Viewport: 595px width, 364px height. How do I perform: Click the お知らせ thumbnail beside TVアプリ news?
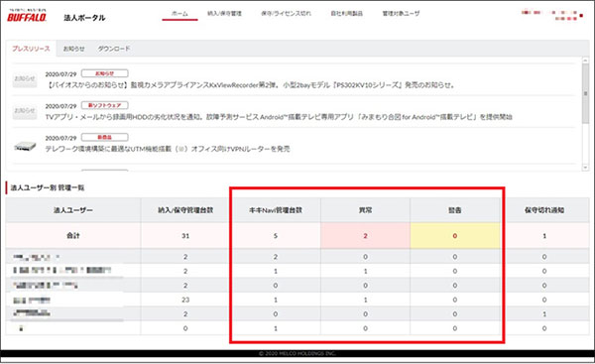tap(25, 111)
